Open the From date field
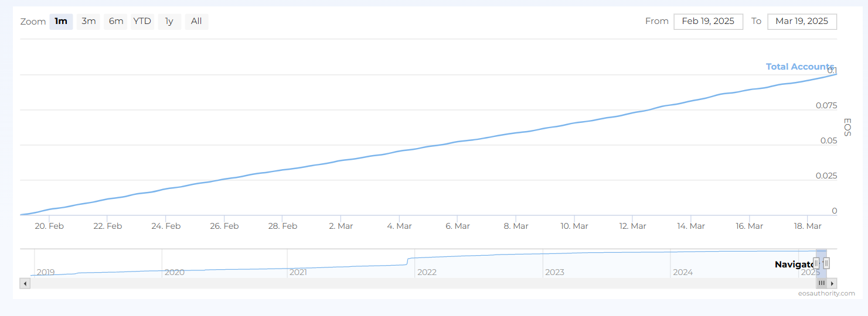Image resolution: width=868 pixels, height=316 pixels. (708, 22)
